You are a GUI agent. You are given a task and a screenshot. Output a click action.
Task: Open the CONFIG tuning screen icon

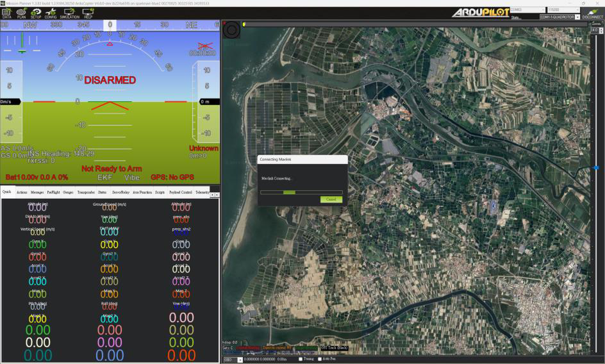[51, 13]
